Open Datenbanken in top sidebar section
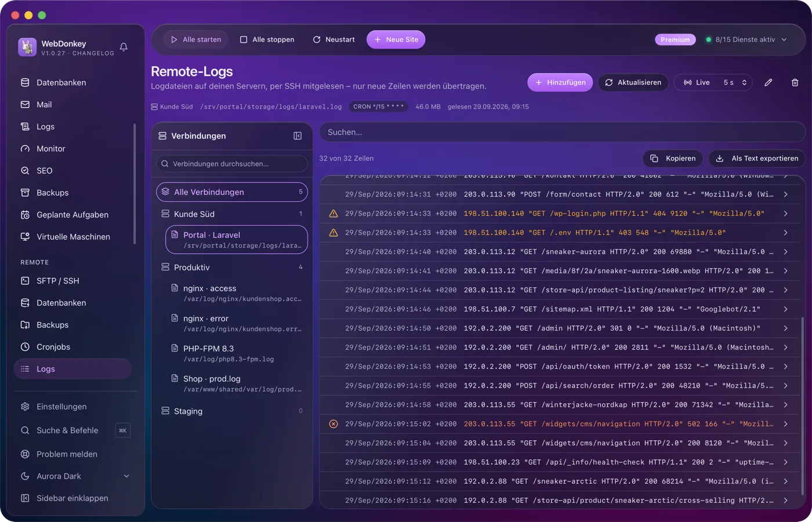Screen dimensions: 812x522 [x=73, y=82]
